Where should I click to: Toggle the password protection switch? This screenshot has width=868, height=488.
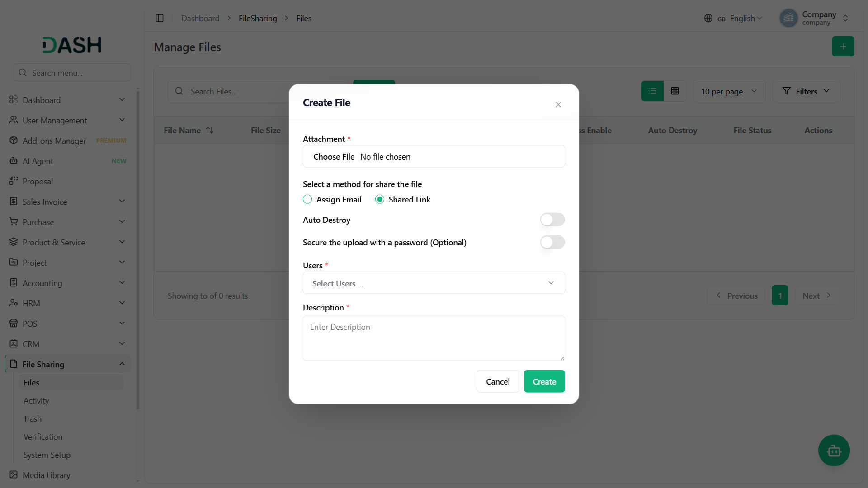click(552, 242)
